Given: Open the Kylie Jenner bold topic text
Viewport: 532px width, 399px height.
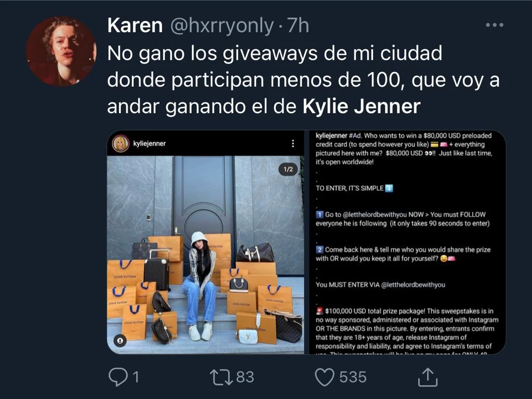Looking at the screenshot, I should point(362,106).
